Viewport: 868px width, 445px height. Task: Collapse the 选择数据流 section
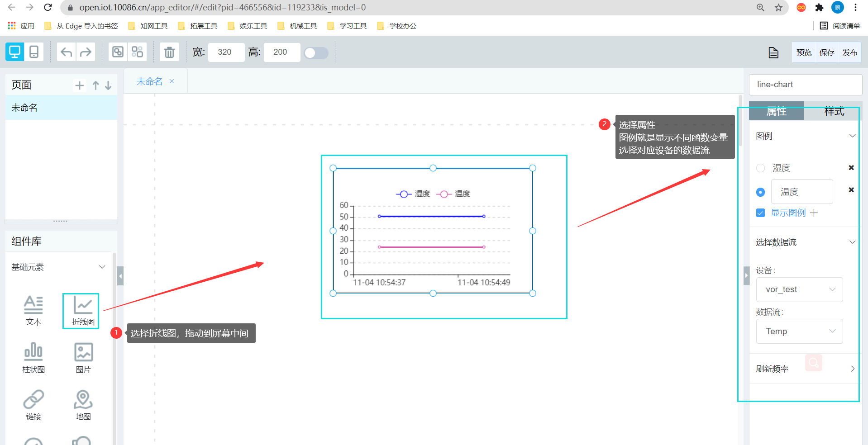coord(852,242)
